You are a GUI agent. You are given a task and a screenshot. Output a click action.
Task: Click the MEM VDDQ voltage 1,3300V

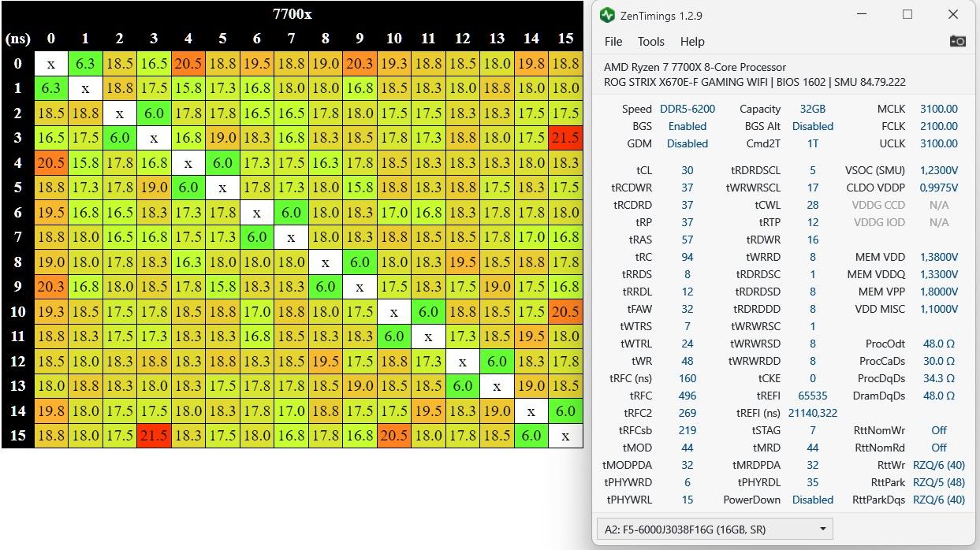pyautogui.click(x=939, y=274)
